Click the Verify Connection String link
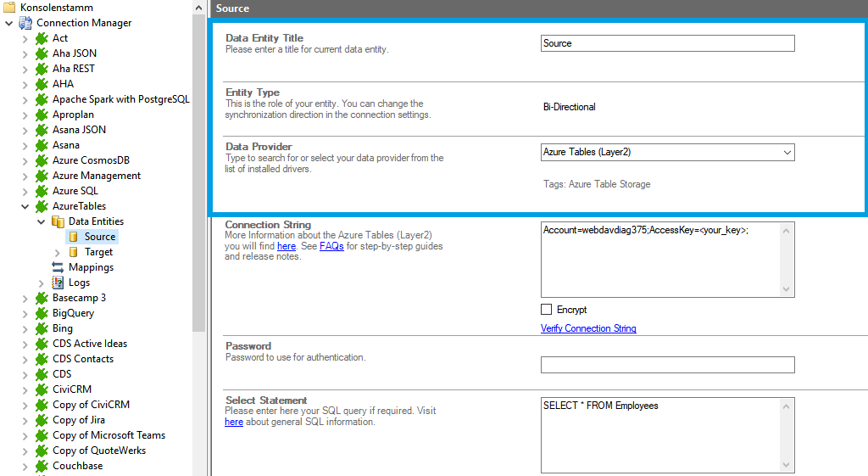The image size is (868, 476). pos(588,328)
